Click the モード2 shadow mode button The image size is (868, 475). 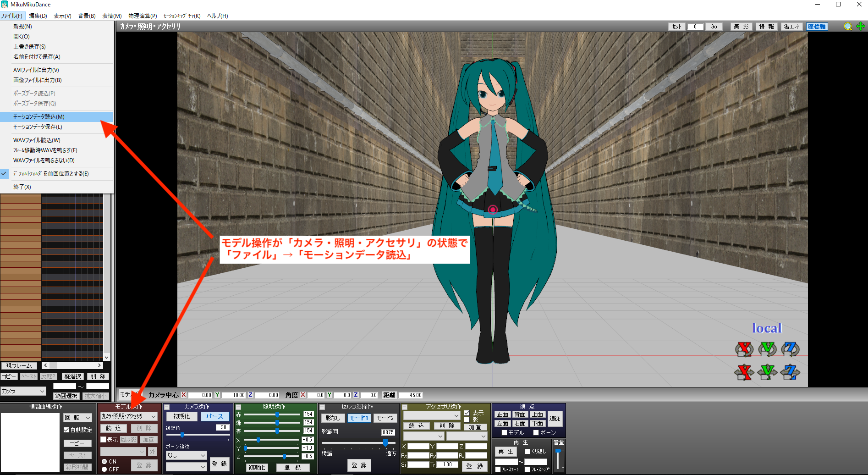point(385,418)
